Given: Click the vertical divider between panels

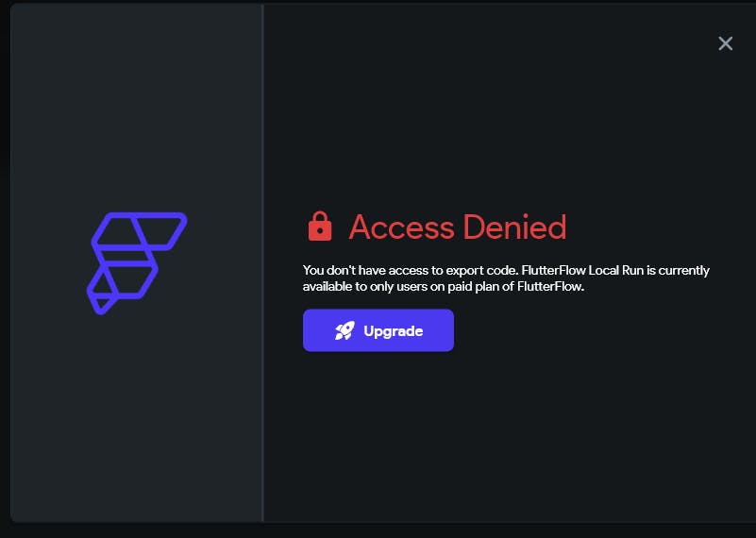Looking at the screenshot, I should tap(262, 262).
